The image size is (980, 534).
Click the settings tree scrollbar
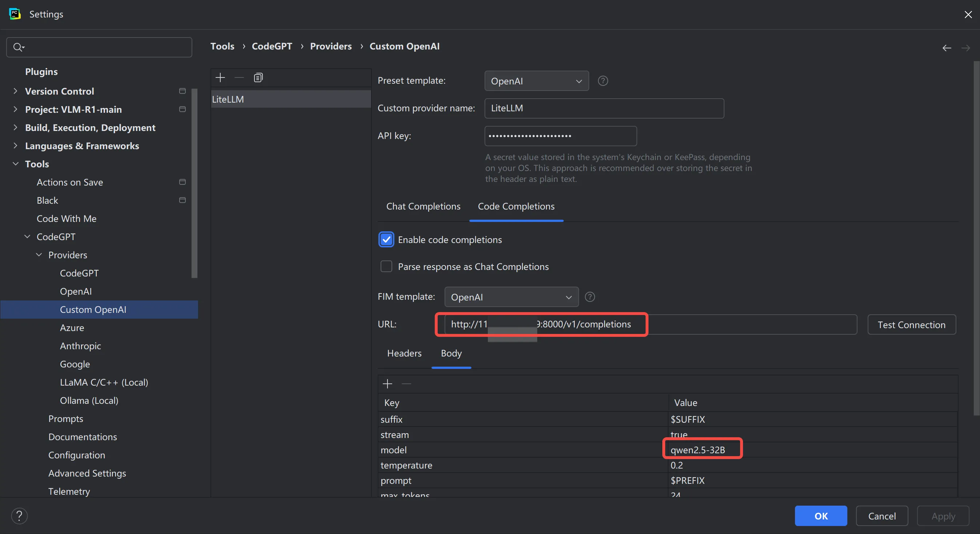(x=194, y=183)
